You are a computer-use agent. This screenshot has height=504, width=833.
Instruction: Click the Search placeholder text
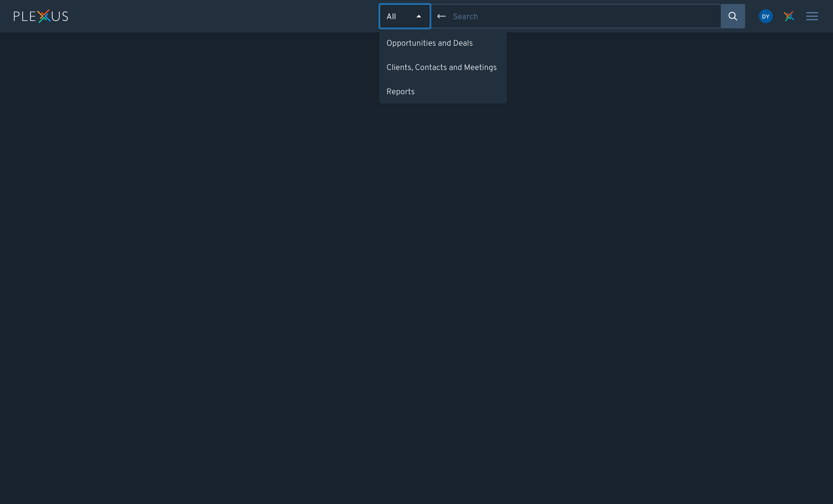465,16
